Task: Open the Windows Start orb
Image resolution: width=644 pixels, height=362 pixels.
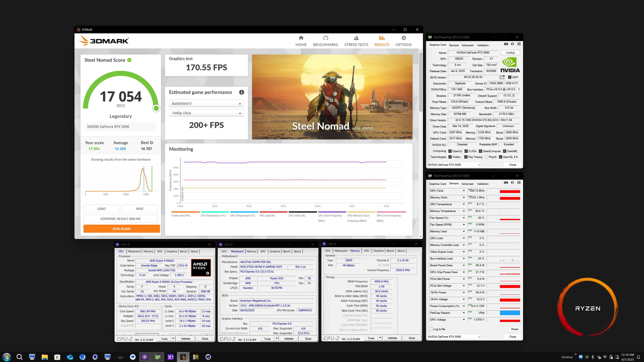Action: 7,357
